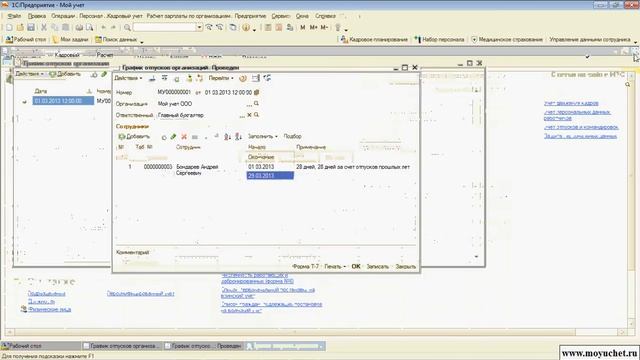Click the main toolbar search input field
The height and width of the screenshot is (360, 640).
pyautogui.click(x=165, y=27)
